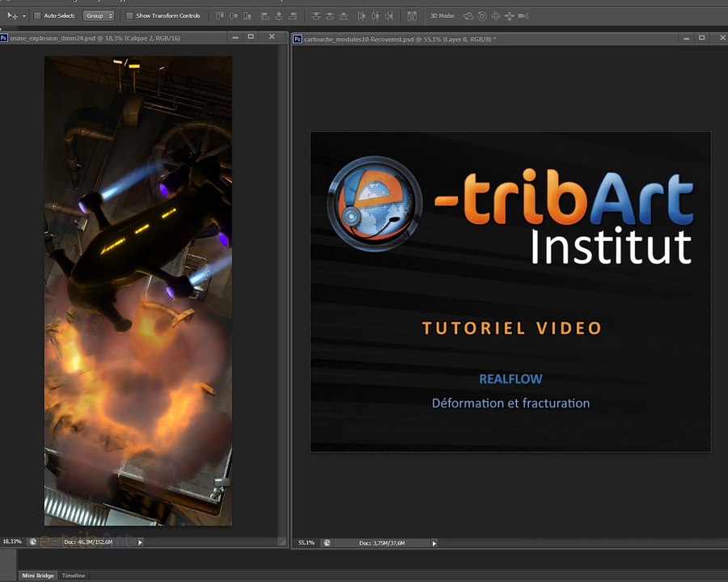The width and height of the screenshot is (728, 582).
Task: Click Ps icon of cartouche_modules10-Recovered.psd window
Action: coord(297,39)
